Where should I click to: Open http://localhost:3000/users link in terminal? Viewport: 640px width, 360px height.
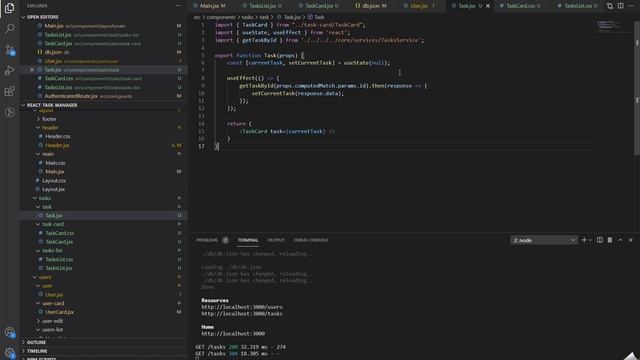click(x=242, y=307)
